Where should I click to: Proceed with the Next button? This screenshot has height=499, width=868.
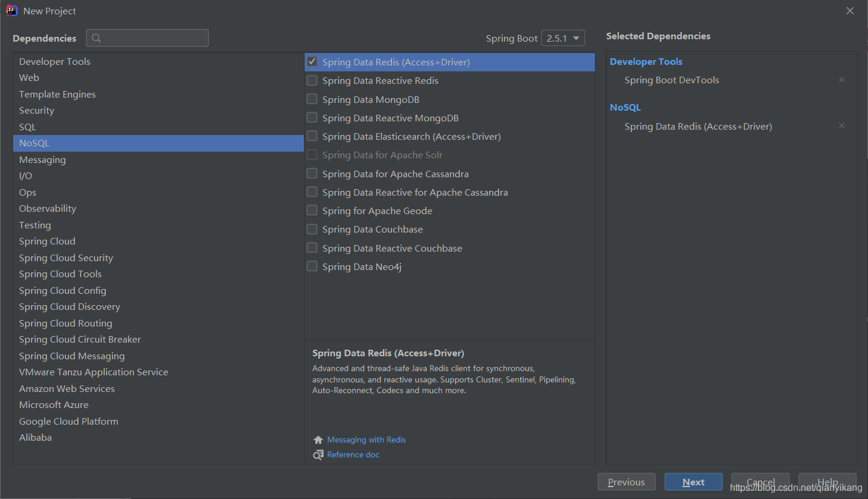[693, 482]
